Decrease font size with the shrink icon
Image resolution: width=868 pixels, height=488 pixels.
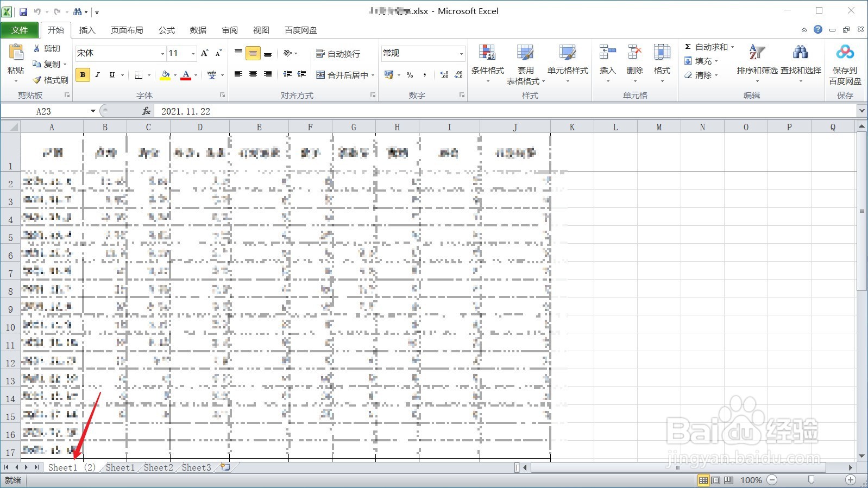pos(218,53)
